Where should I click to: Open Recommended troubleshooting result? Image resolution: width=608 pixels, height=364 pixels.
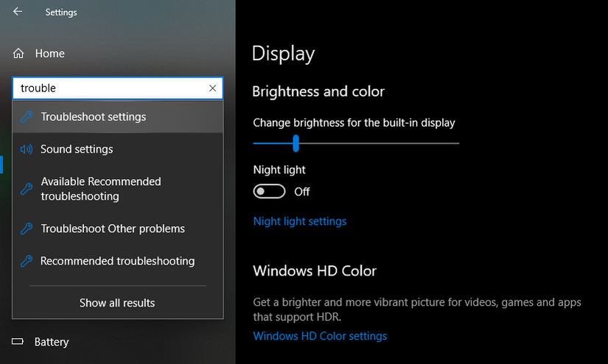click(x=117, y=261)
